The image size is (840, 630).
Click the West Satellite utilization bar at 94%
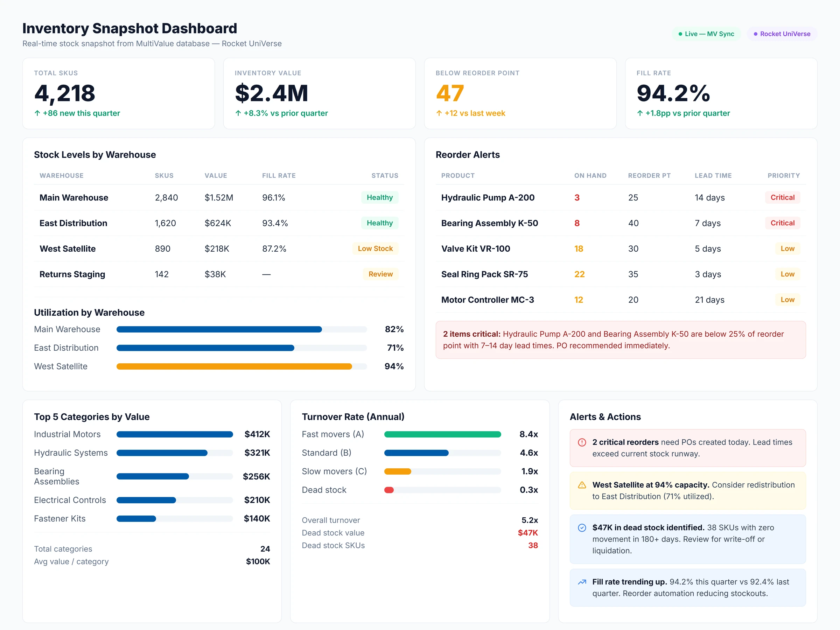point(234,366)
